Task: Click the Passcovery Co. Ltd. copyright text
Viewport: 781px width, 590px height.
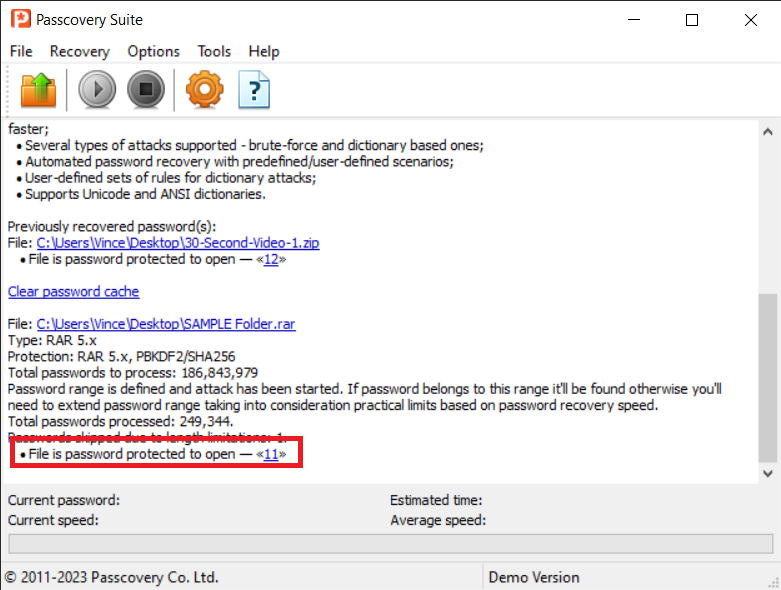Action: coord(112,577)
